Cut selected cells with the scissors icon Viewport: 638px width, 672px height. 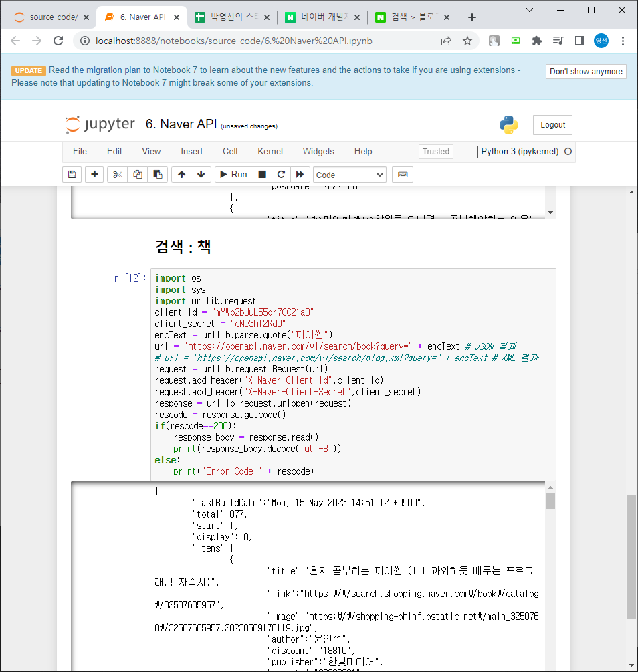[118, 175]
